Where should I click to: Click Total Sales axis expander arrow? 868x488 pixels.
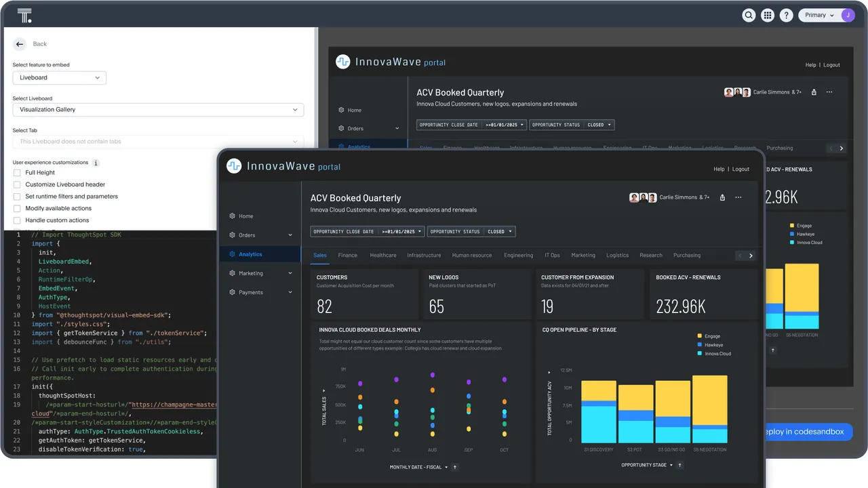(x=324, y=391)
